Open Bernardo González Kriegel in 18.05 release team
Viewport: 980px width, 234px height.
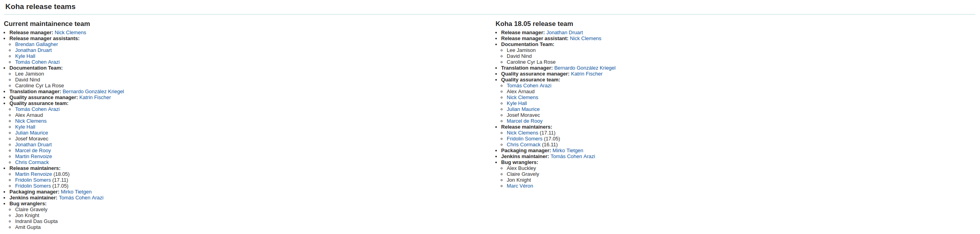point(585,68)
